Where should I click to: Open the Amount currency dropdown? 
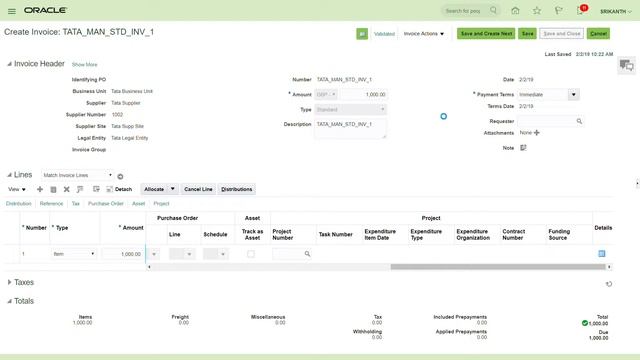click(326, 95)
